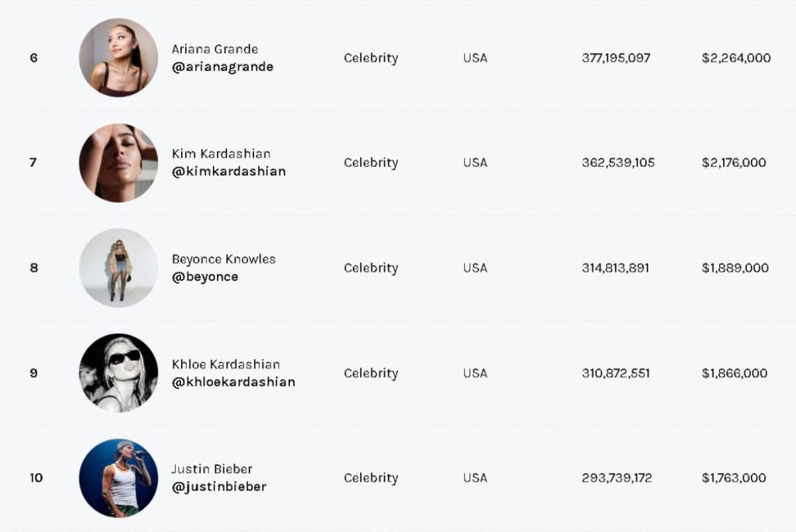Select the name Beyonce Knowles
This screenshot has width=796, height=532.
pyautogui.click(x=223, y=259)
